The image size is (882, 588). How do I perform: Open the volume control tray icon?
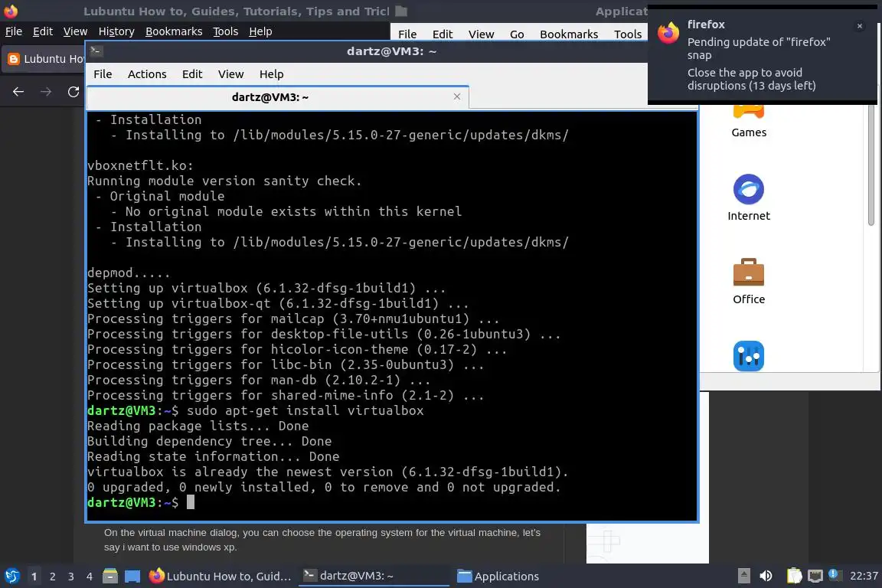coord(766,576)
